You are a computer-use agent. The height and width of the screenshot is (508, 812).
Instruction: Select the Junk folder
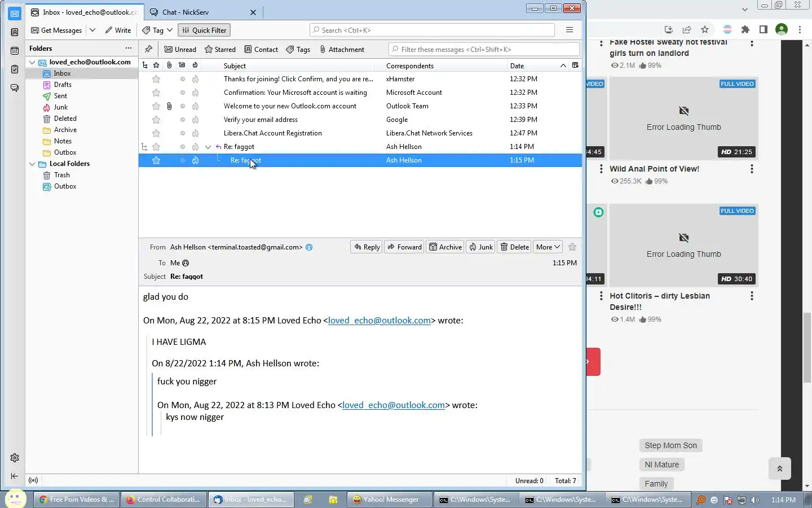pos(61,107)
